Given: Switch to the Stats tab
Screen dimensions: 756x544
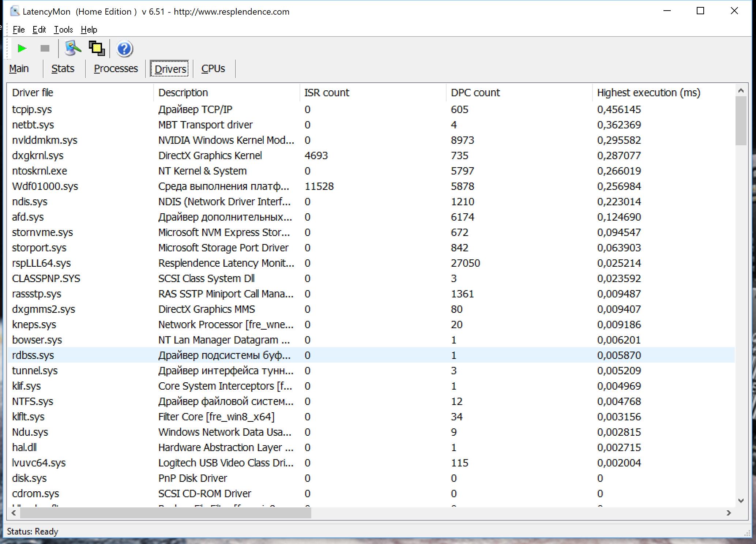Looking at the screenshot, I should pyautogui.click(x=63, y=69).
